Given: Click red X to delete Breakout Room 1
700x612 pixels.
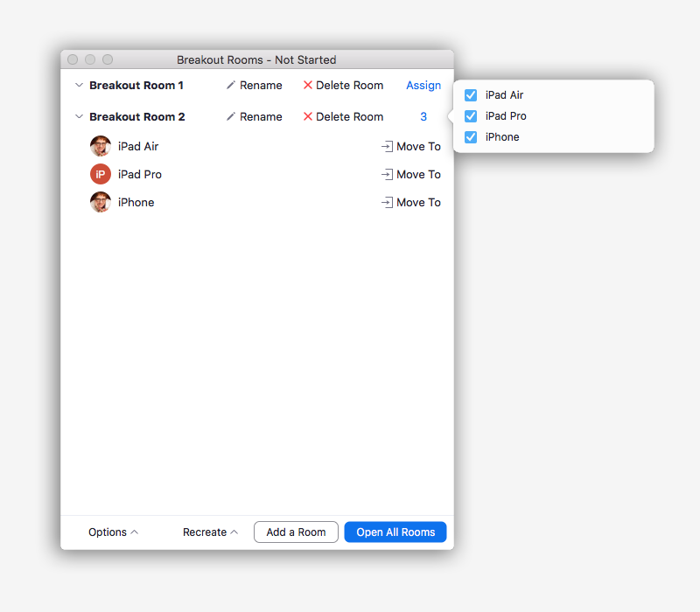Looking at the screenshot, I should [308, 86].
